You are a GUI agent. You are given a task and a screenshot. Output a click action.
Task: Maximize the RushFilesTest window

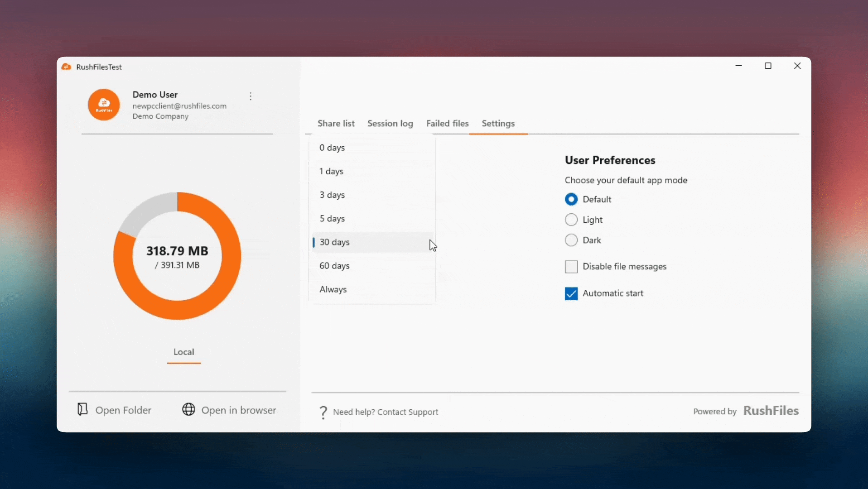click(768, 66)
